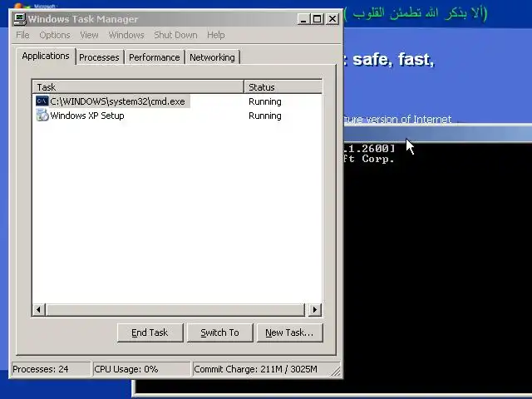Click the command prompt window title bar behind
The width and height of the screenshot is (532, 399).
tap(438, 134)
